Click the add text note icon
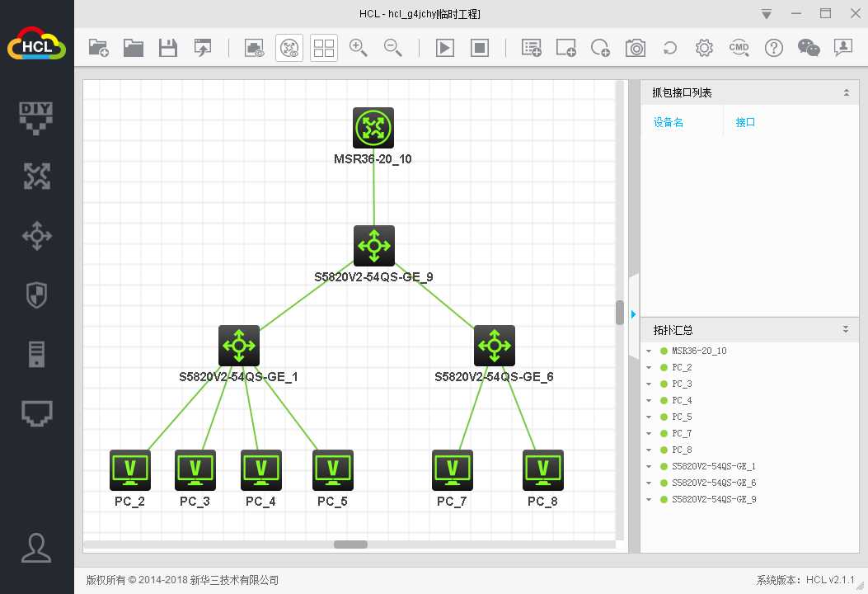The width and height of the screenshot is (868, 594). coord(532,48)
